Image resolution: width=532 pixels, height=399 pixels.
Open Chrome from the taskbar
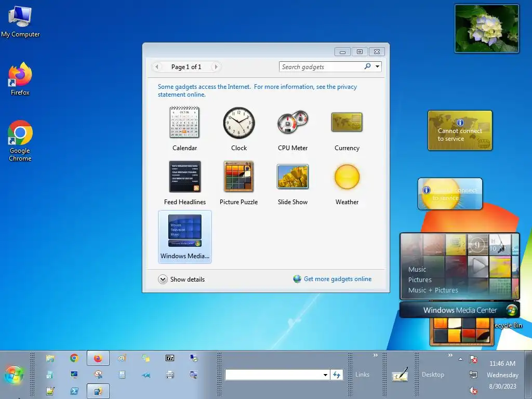[74, 358]
